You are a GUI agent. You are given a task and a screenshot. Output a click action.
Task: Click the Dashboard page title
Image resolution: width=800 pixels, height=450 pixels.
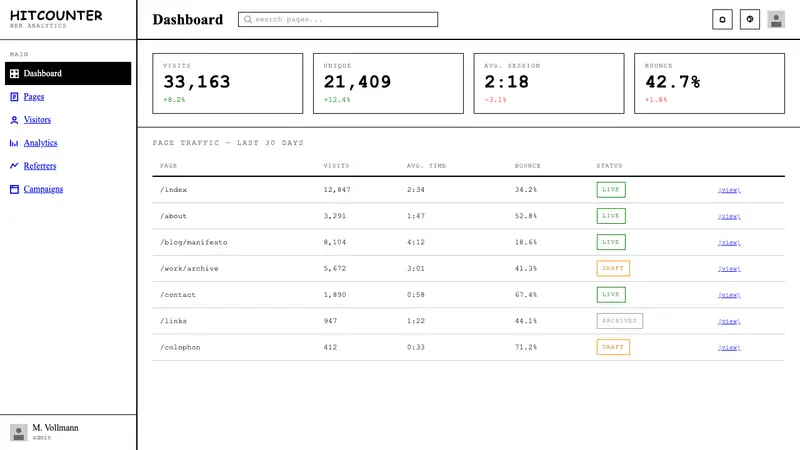click(188, 19)
